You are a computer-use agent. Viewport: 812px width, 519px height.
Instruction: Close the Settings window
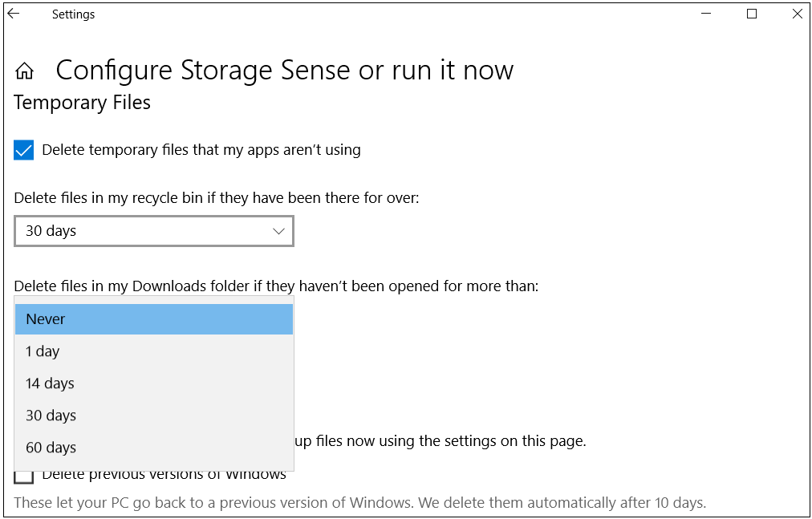point(797,14)
